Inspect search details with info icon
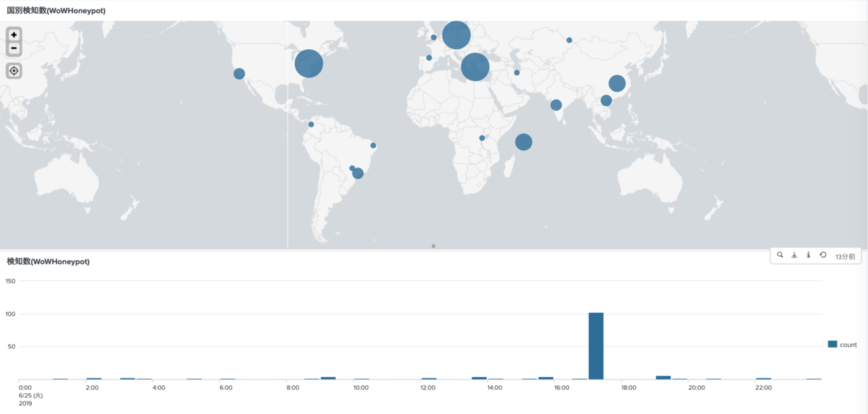This screenshot has height=414, width=868. (x=808, y=255)
